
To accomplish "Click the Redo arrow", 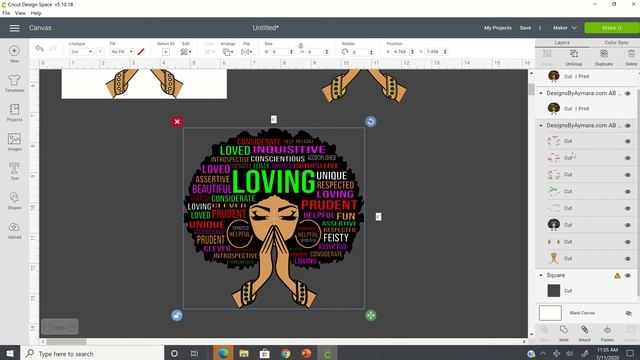I will pyautogui.click(x=53, y=49).
